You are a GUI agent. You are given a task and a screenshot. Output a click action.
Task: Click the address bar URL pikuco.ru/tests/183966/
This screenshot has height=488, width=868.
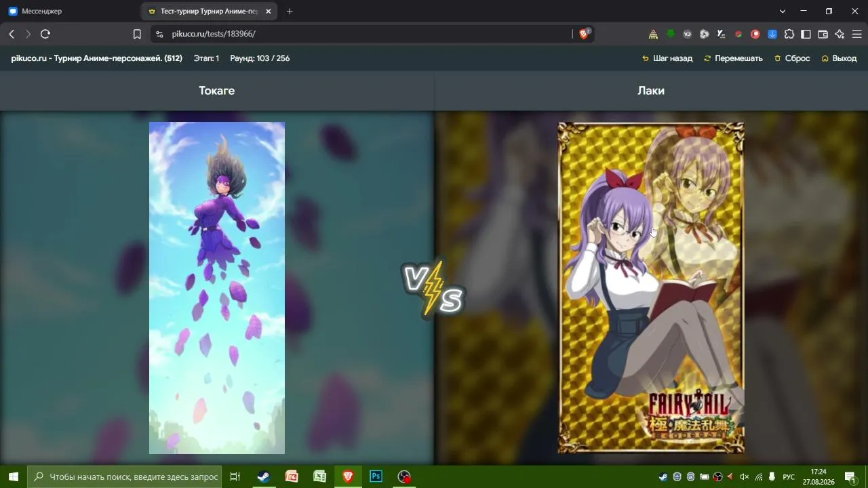[214, 34]
